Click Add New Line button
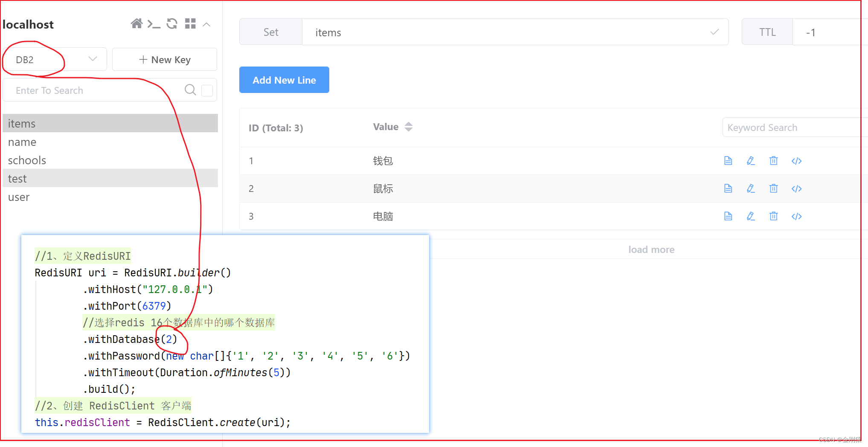Screen dimensions: 868x447 (x=284, y=80)
